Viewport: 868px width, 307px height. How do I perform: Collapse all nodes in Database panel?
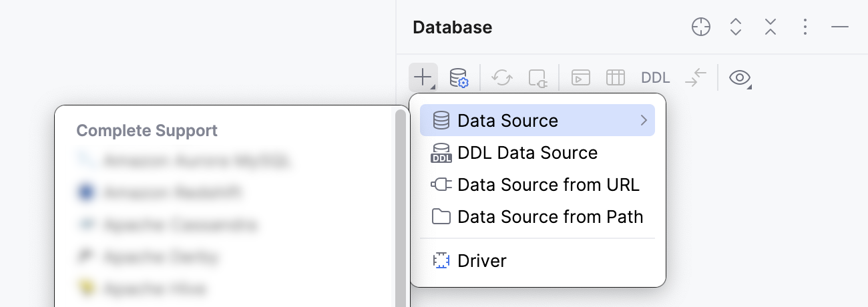click(x=771, y=27)
